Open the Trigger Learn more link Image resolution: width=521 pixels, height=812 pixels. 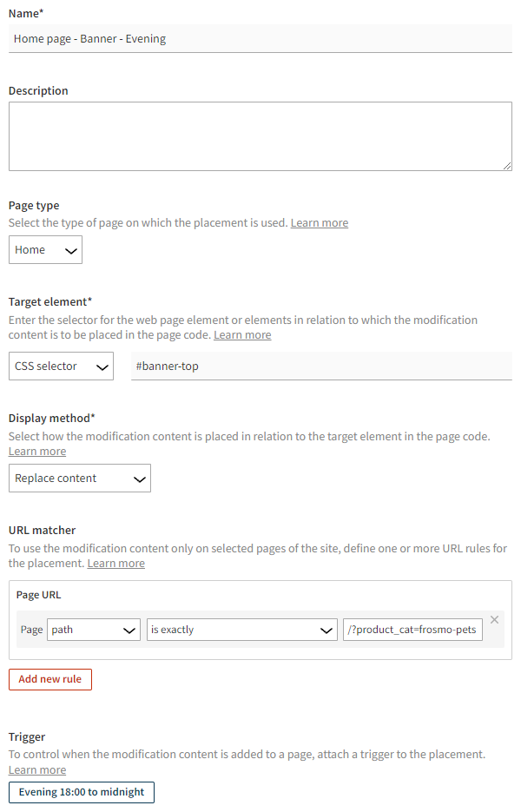tap(36, 769)
